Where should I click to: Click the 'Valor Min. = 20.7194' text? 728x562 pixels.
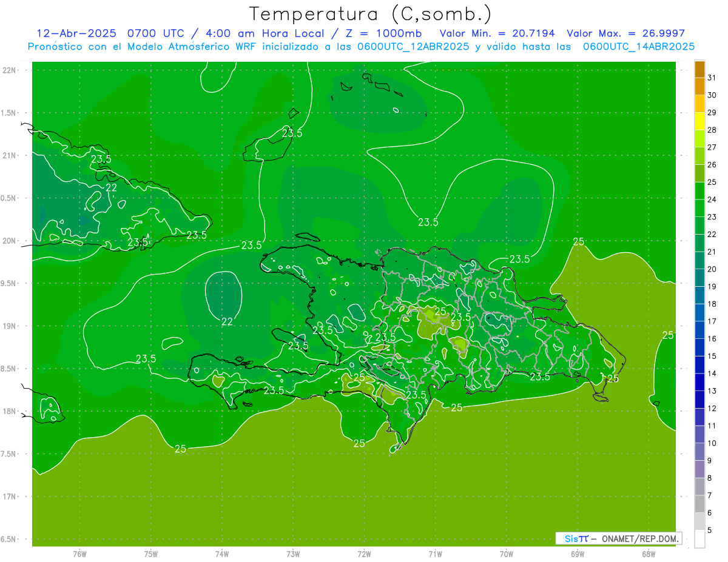pyautogui.click(x=497, y=33)
